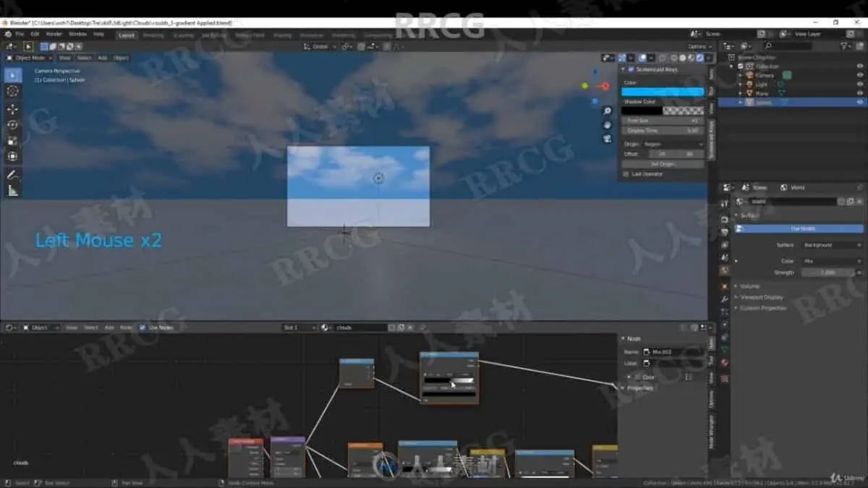868x488 pixels.
Task: Open the Slot 1 dropdown in node editor
Action: 299,328
